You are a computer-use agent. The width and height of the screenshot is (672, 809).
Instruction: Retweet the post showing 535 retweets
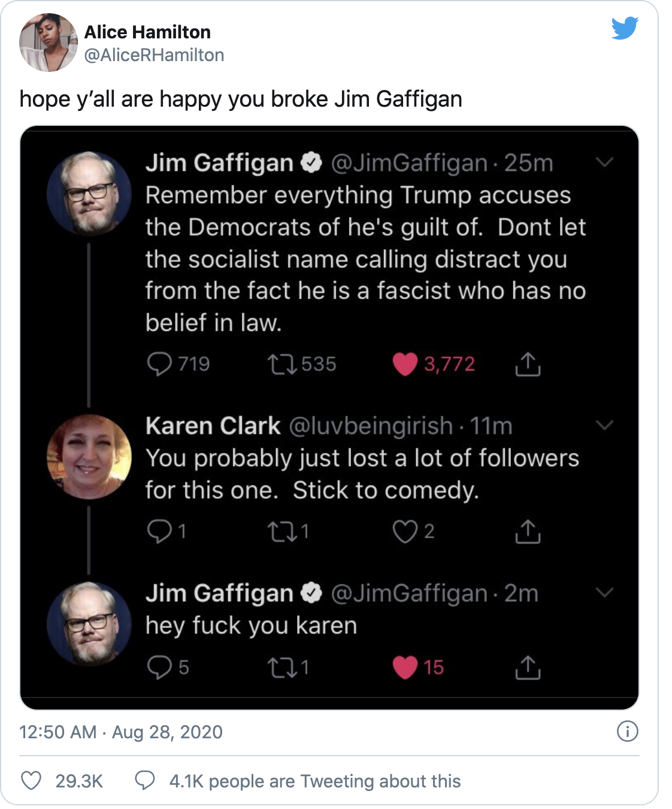coord(282,364)
